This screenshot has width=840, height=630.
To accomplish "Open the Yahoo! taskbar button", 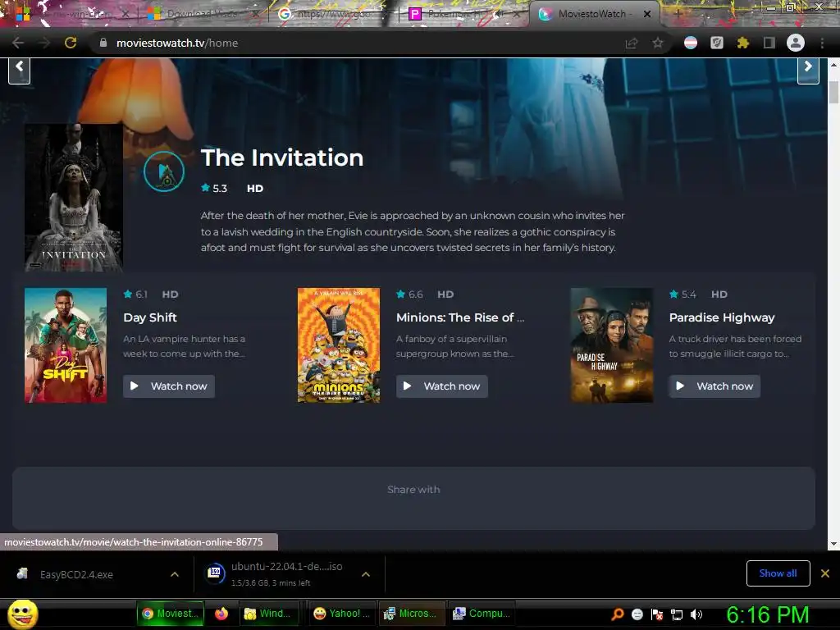I will pyautogui.click(x=342, y=614).
